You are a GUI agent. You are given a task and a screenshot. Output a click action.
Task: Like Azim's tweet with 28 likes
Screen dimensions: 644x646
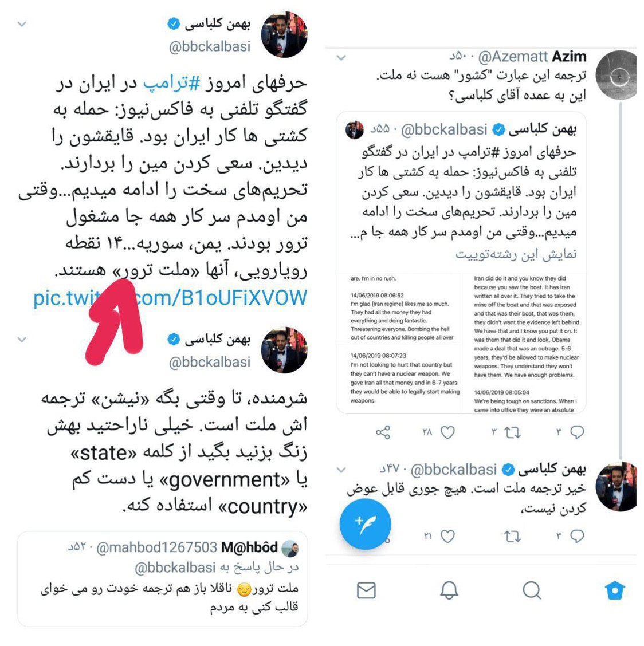coord(447,432)
